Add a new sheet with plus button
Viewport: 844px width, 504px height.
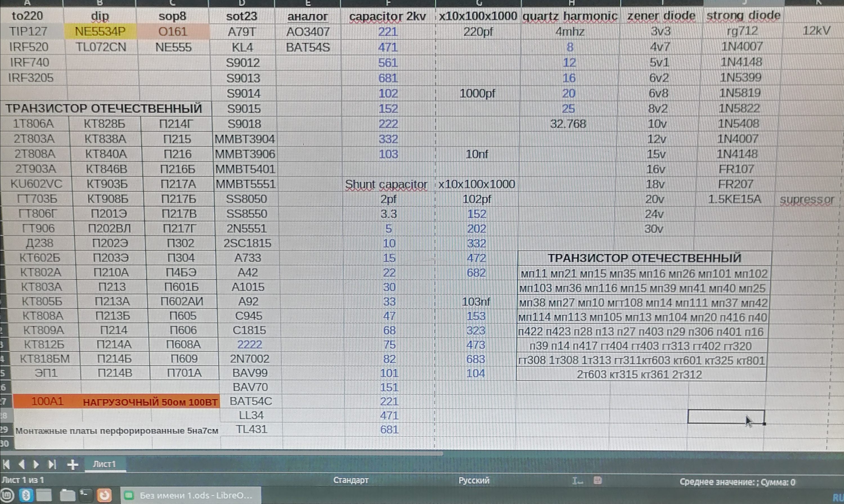click(x=73, y=465)
